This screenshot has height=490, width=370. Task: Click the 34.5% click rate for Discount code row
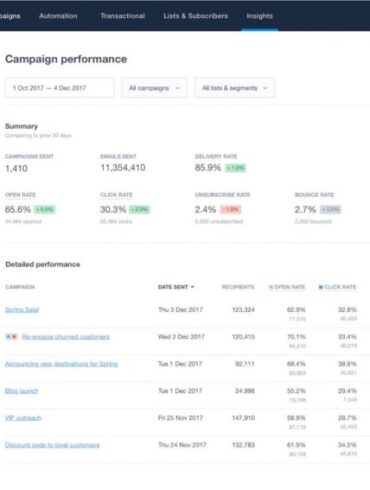click(347, 445)
